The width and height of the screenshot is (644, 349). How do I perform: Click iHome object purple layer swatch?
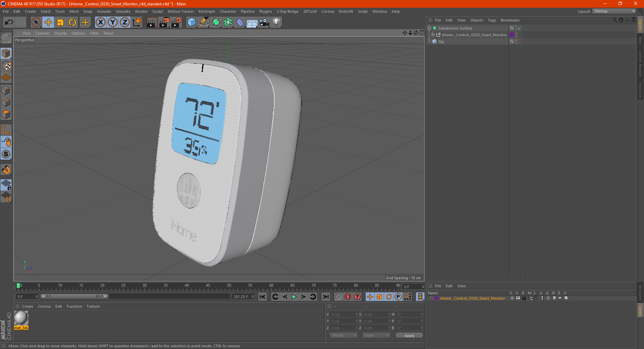512,35
